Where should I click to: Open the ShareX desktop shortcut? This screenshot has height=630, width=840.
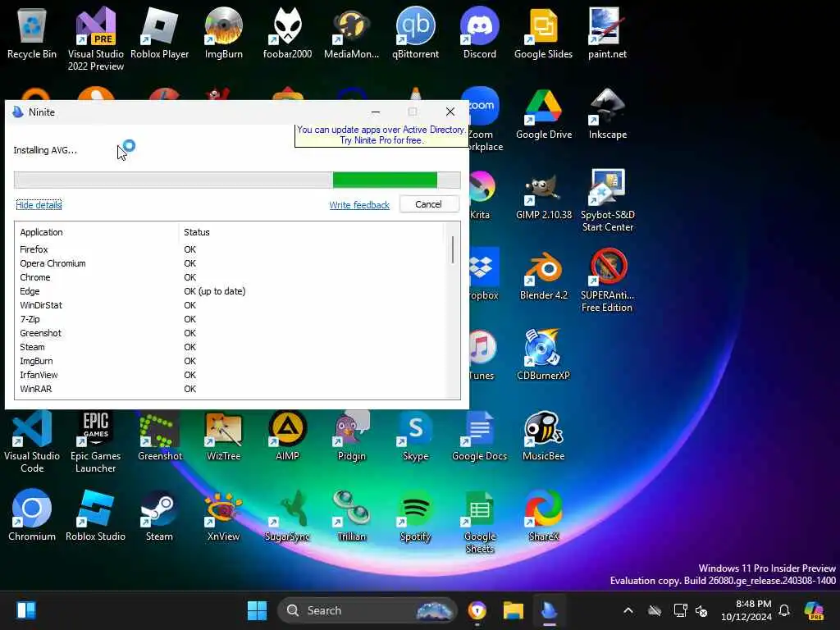(543, 515)
